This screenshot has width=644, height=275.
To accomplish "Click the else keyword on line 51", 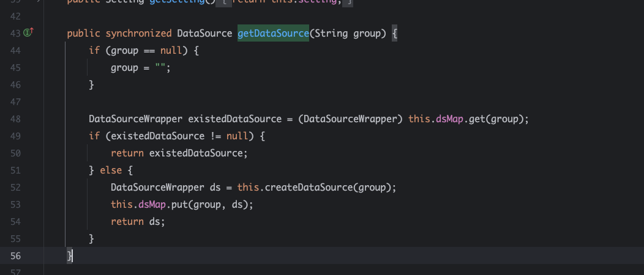I will tap(111, 170).
